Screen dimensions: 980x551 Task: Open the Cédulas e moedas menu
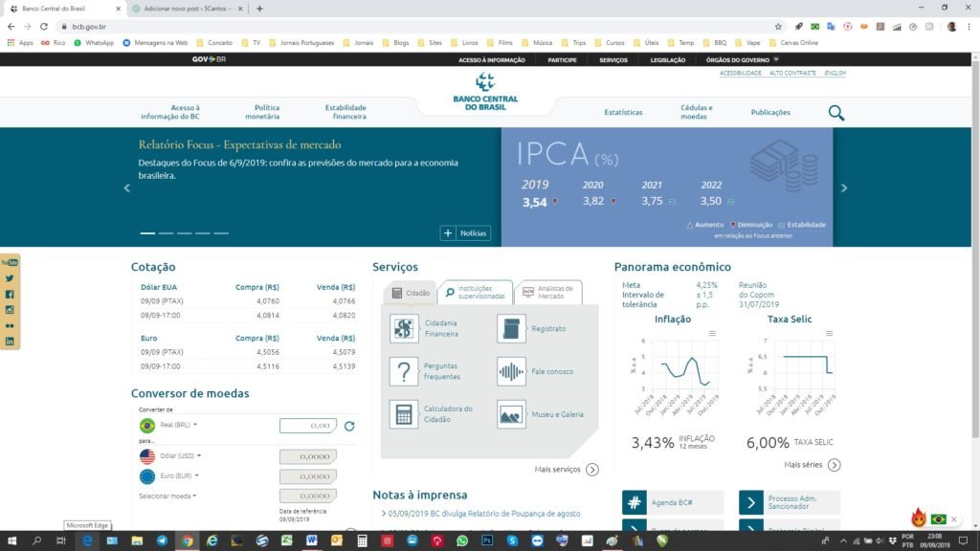click(x=697, y=113)
